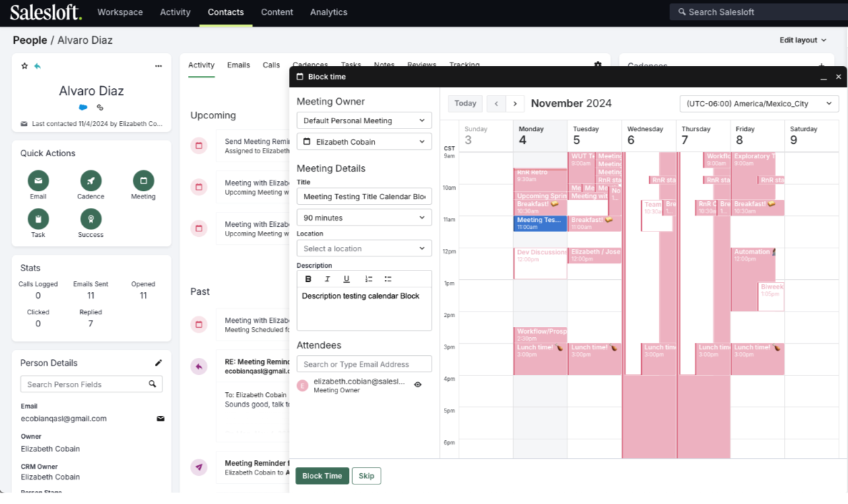Switch to the Emails tab
Screen dimensions: 848x504
(x=238, y=65)
